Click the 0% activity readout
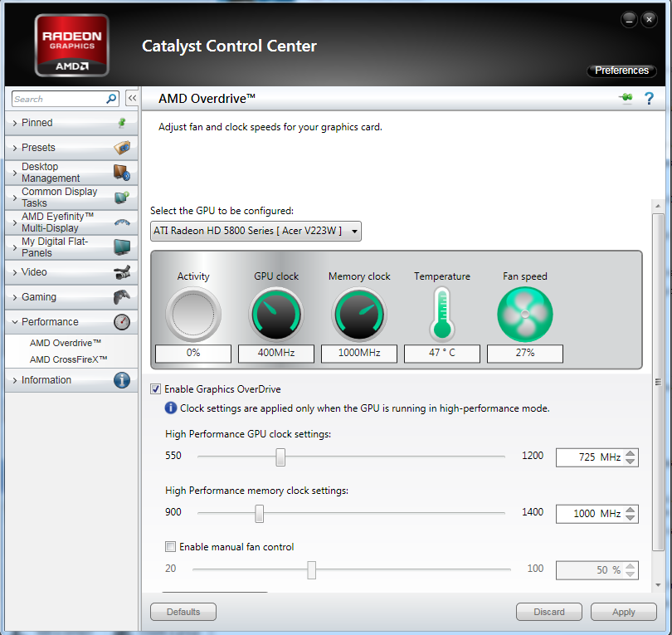This screenshot has width=672, height=635. click(193, 353)
